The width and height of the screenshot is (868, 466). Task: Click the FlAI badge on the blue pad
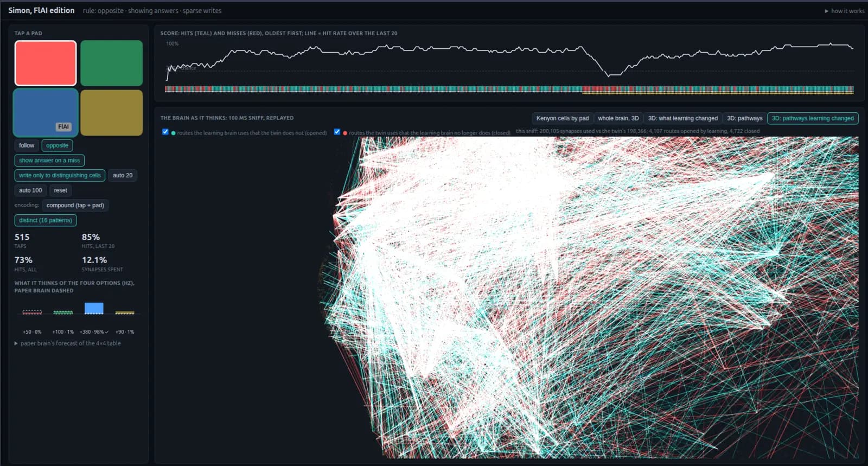(x=63, y=126)
